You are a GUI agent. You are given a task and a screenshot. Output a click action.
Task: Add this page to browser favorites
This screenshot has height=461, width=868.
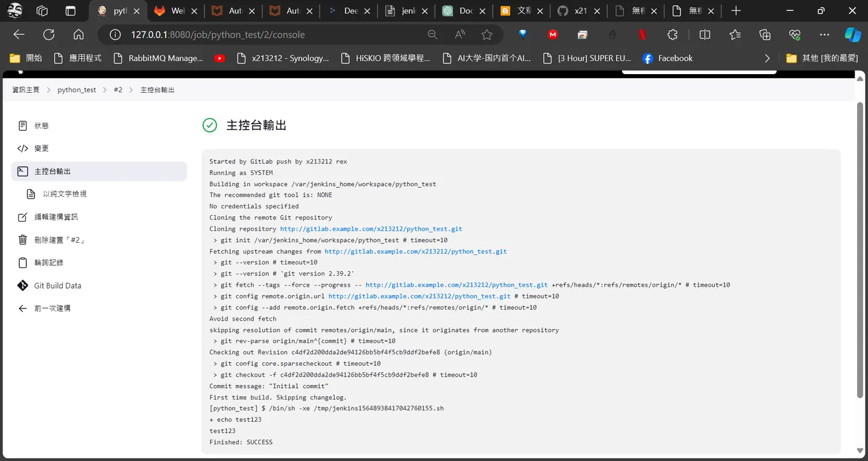[487, 35]
